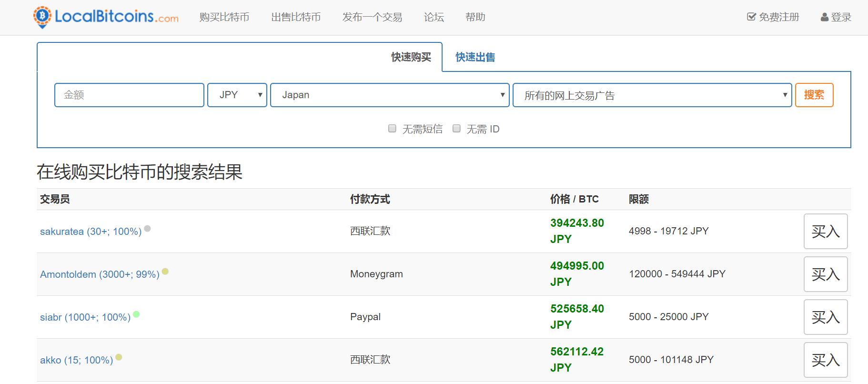Click the Paypal payment method cell

[x=365, y=317]
